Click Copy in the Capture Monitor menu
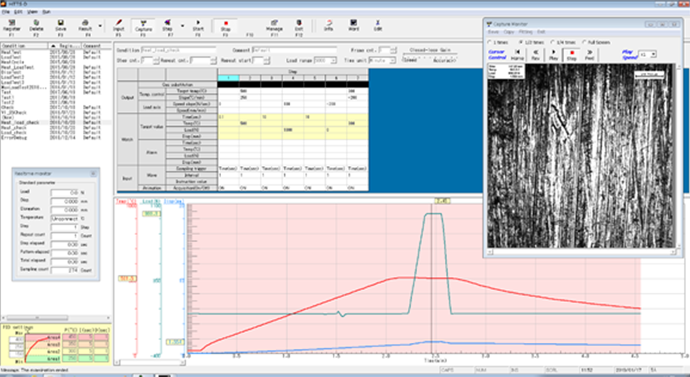 (x=509, y=32)
